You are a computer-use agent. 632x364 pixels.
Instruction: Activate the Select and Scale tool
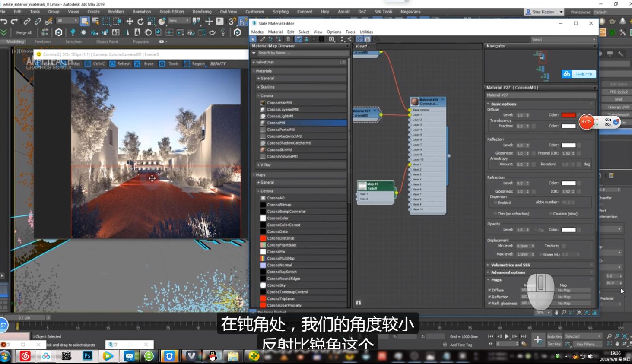pyautogui.click(x=151, y=21)
